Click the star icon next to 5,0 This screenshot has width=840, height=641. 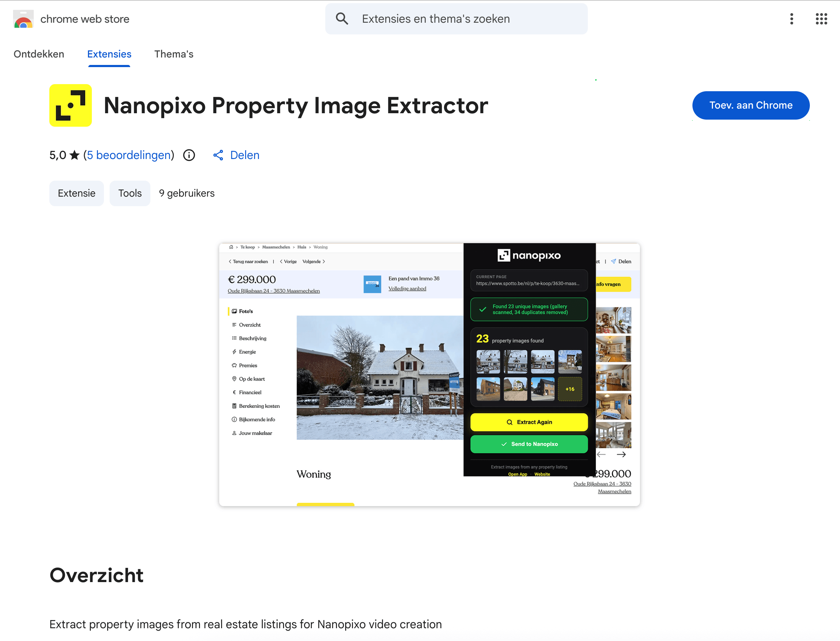coord(75,155)
